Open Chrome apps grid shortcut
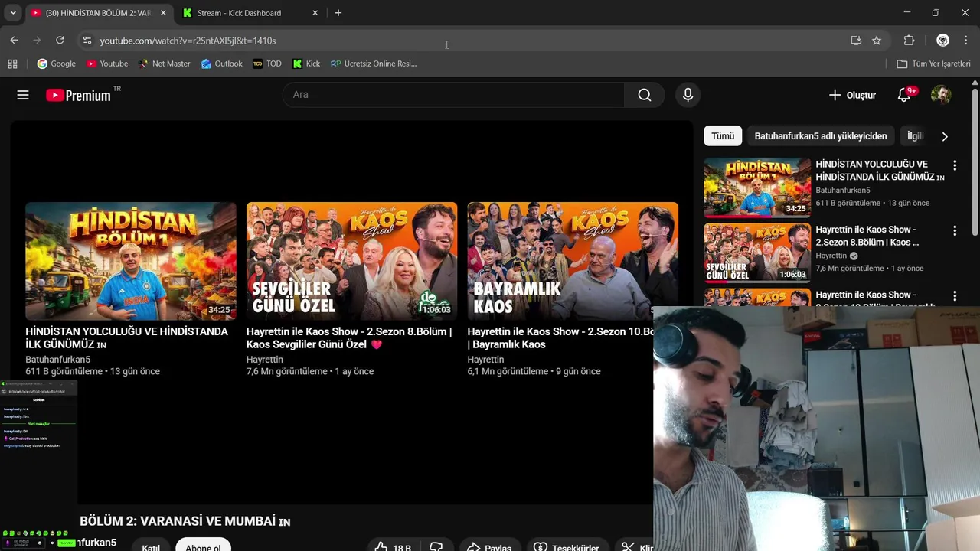The height and width of the screenshot is (551, 980). [12, 64]
